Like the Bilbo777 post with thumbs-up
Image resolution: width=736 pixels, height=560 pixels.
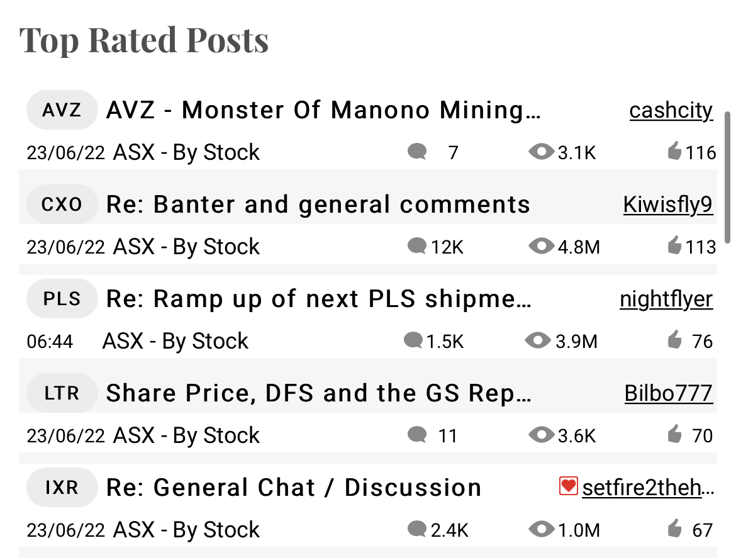pos(674,434)
